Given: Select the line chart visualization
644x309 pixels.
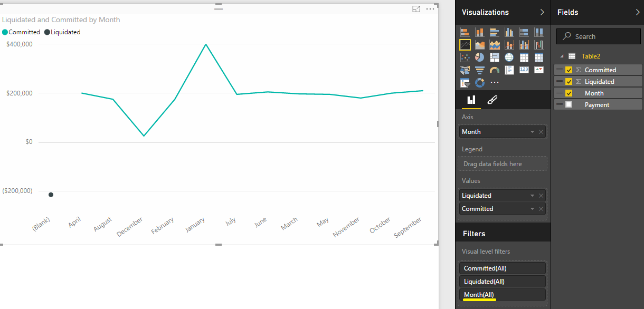Looking at the screenshot, I should click(x=465, y=45).
